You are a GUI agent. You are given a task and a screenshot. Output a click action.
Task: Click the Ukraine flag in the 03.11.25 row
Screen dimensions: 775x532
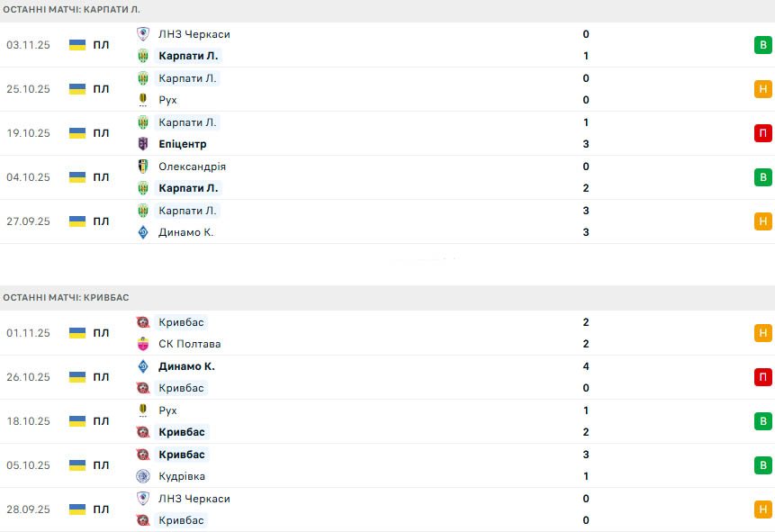pos(77,45)
